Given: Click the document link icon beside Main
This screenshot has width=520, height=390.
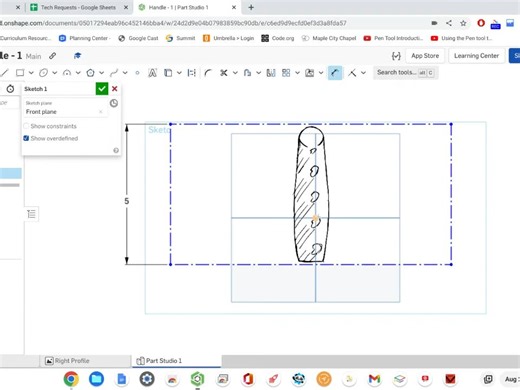Looking at the screenshot, I should coord(52,56).
